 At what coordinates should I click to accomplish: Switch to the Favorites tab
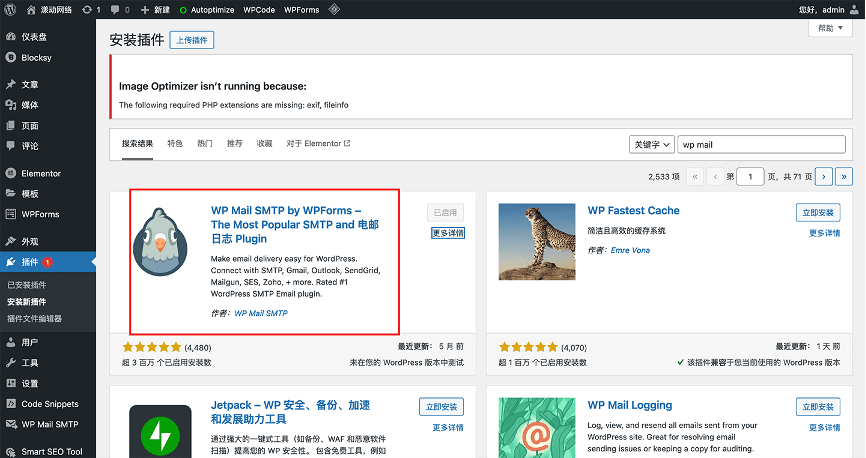265,144
